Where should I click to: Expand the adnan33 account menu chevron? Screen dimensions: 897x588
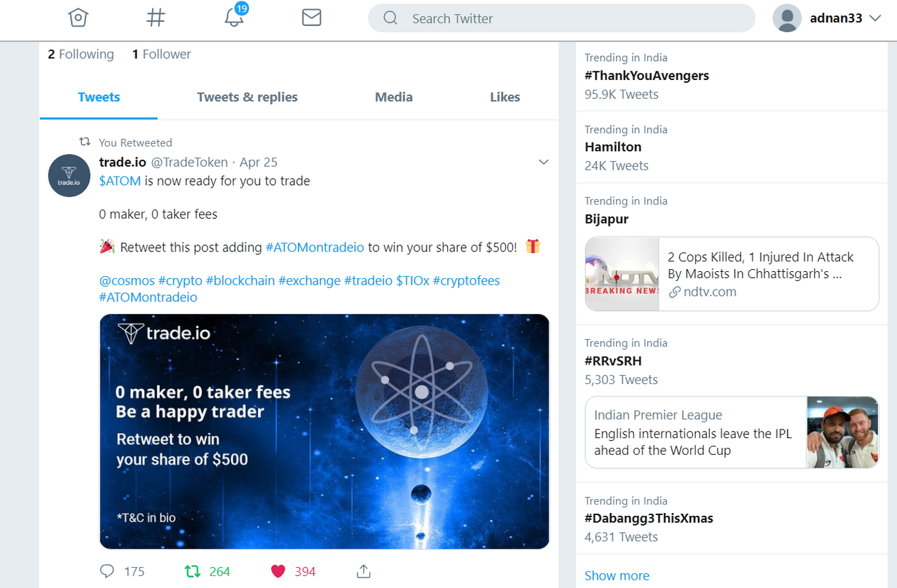point(875,18)
